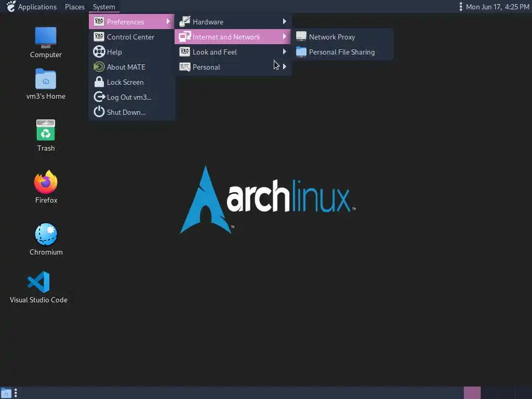This screenshot has height=399, width=532.
Task: Select Personal File Sharing entry
Action: [x=343, y=52]
